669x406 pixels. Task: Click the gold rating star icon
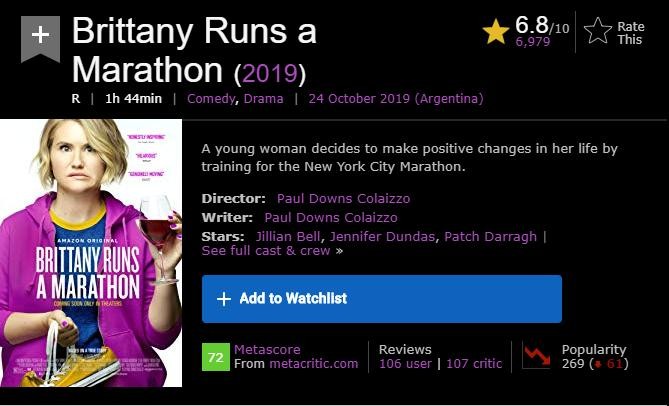[x=496, y=32]
